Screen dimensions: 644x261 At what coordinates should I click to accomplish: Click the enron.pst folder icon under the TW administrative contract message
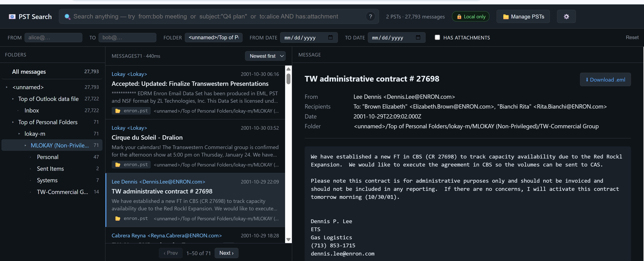(x=118, y=218)
